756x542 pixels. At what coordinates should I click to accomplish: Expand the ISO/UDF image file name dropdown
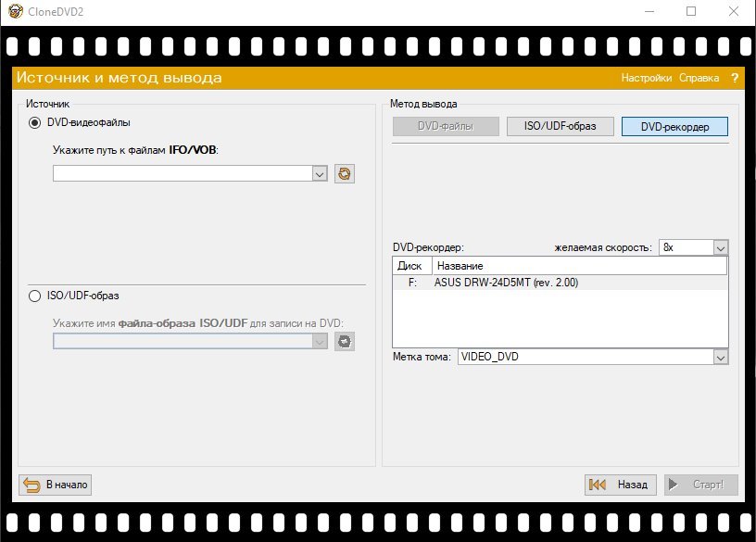coord(320,341)
